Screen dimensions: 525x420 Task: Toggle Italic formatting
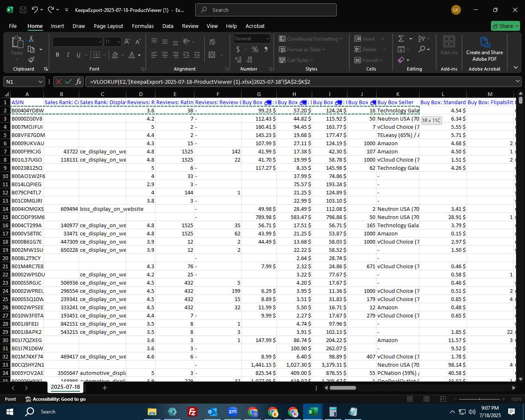68,55
